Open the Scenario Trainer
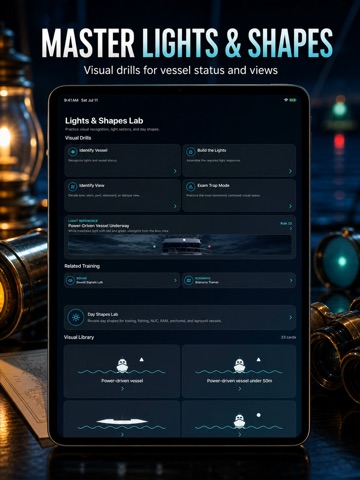The height and width of the screenshot is (480, 360). pyautogui.click(x=239, y=280)
